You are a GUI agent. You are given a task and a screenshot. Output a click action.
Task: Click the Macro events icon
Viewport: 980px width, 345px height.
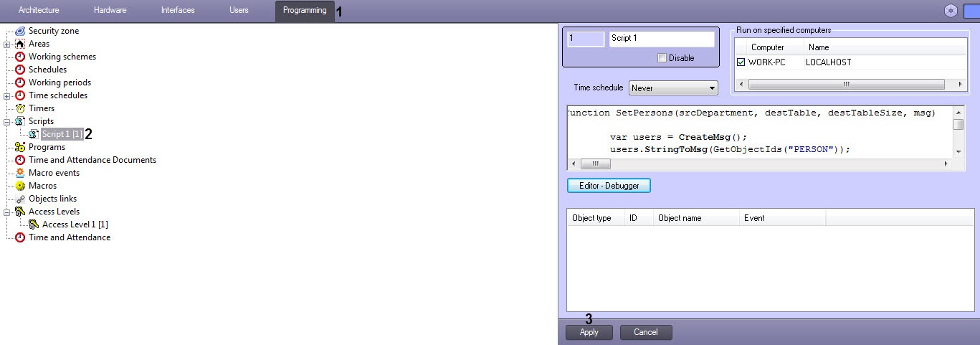[x=20, y=173]
